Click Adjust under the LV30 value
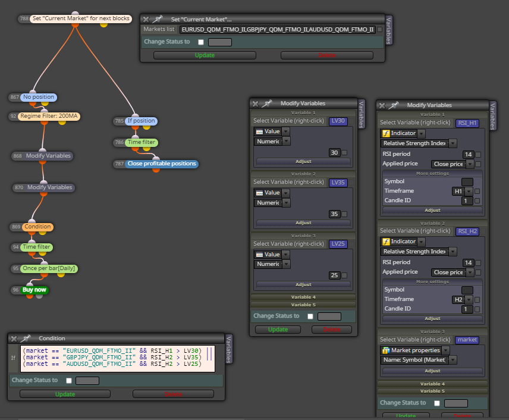This screenshot has height=420, width=509. (303, 162)
